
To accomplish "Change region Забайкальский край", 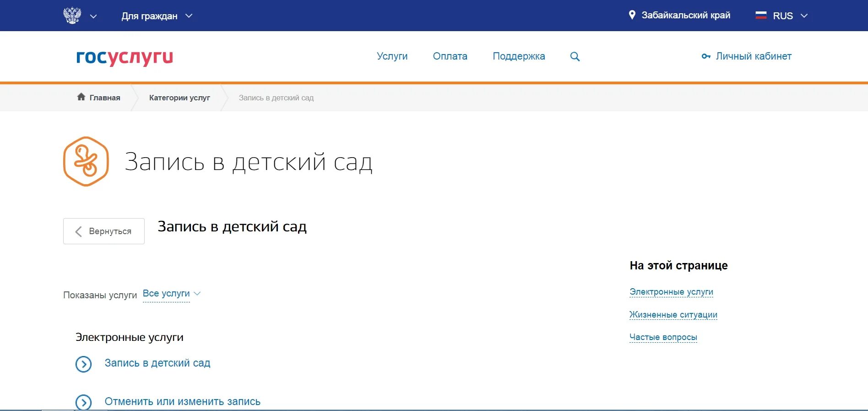I will tap(685, 15).
